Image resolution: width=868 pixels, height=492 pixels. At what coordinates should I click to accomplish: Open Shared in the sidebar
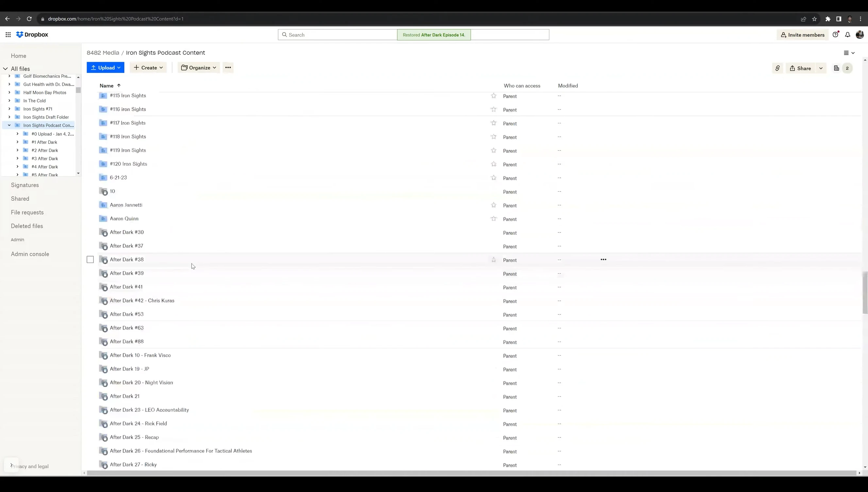20,199
